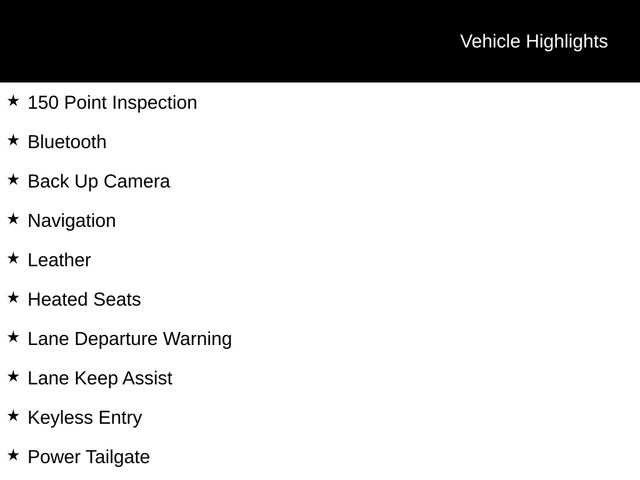Select the star icon beside Leather
The height and width of the screenshot is (480, 640).
coord(13,258)
